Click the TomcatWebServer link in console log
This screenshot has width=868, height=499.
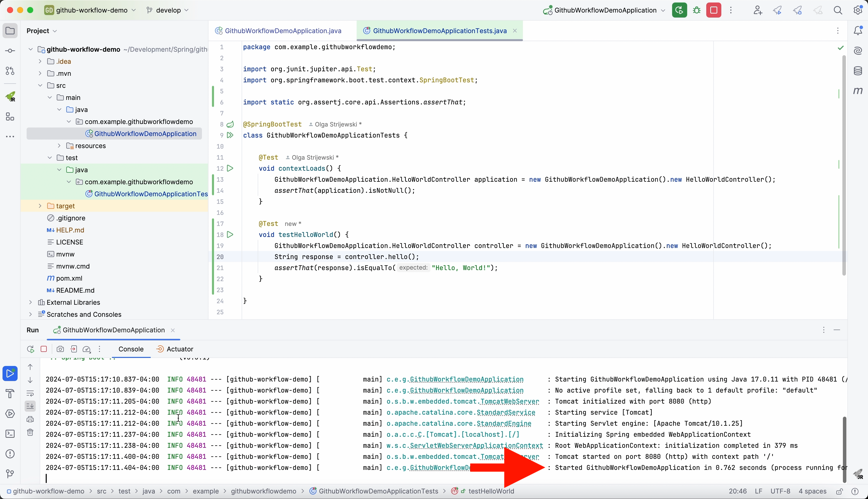tap(510, 401)
